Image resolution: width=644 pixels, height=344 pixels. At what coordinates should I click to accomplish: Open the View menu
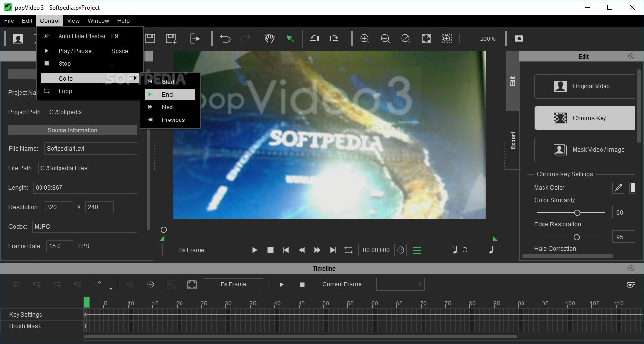73,21
